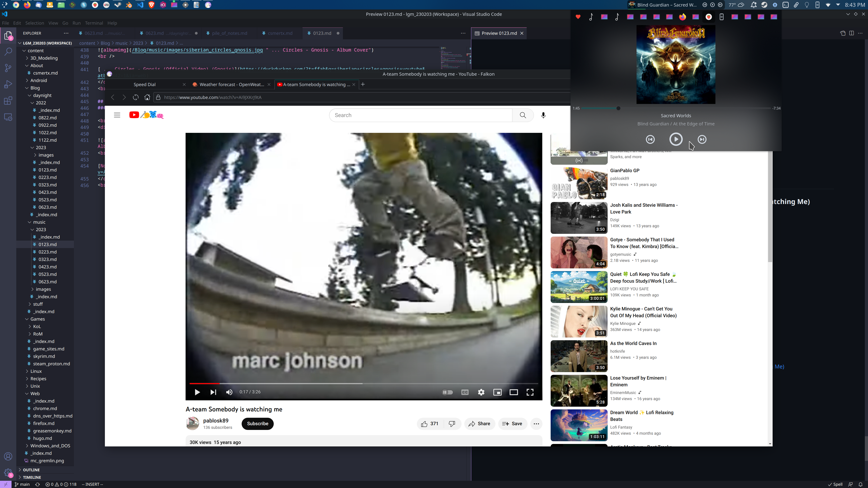Viewport: 868px width, 488px height.
Task: Enter full screen on the YouTube video
Action: tap(530, 392)
